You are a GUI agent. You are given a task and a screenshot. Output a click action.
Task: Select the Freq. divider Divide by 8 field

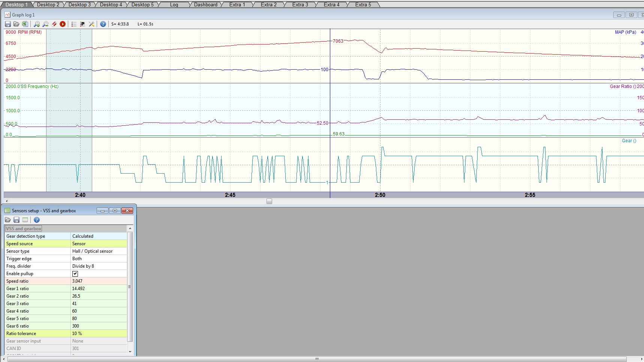[99, 266]
